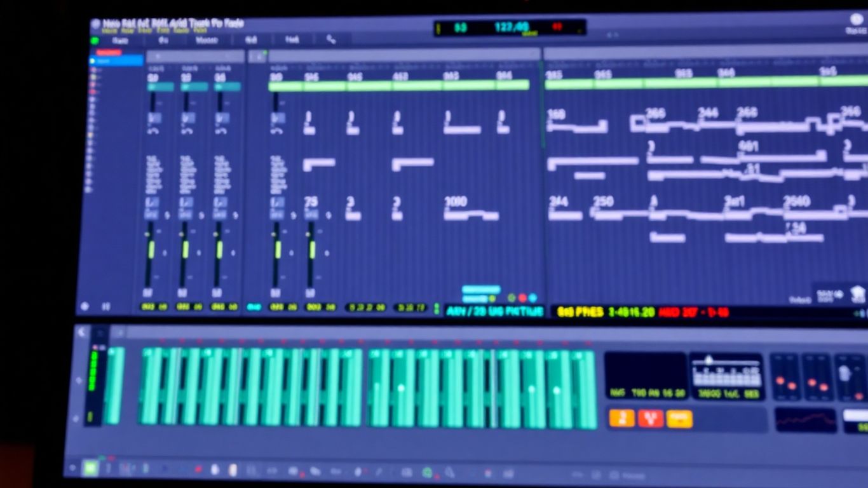Select the wrench tool in the toolbar
Screen dimensions: 868x488
click(x=331, y=39)
